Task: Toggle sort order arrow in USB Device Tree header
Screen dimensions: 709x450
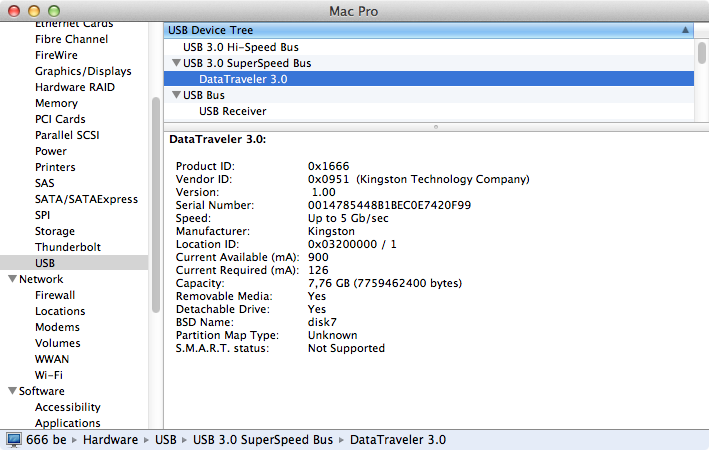Action: 685,30
